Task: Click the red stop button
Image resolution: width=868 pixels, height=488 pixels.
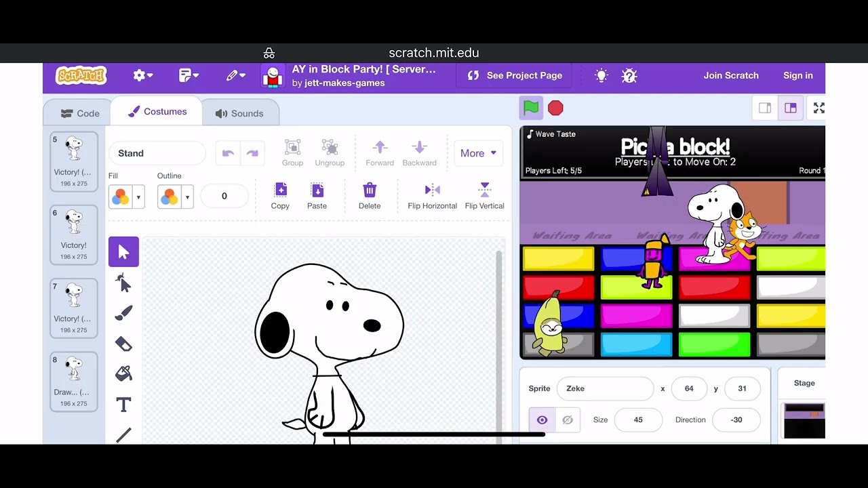Action: (x=555, y=108)
